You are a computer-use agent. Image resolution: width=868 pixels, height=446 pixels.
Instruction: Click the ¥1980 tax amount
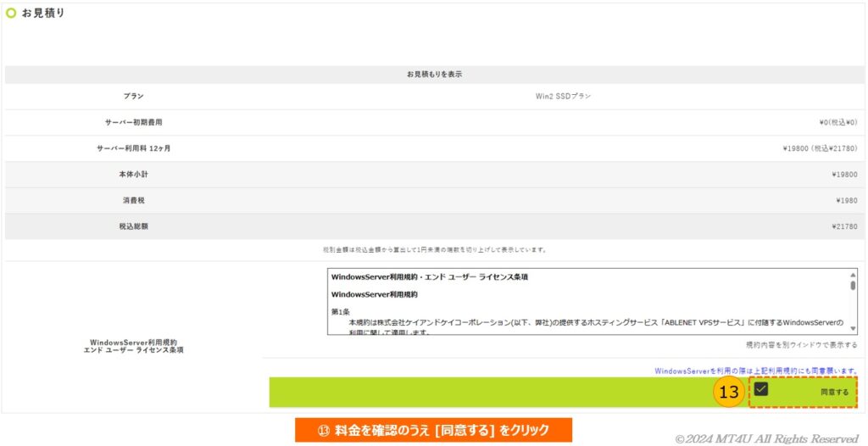click(847, 201)
